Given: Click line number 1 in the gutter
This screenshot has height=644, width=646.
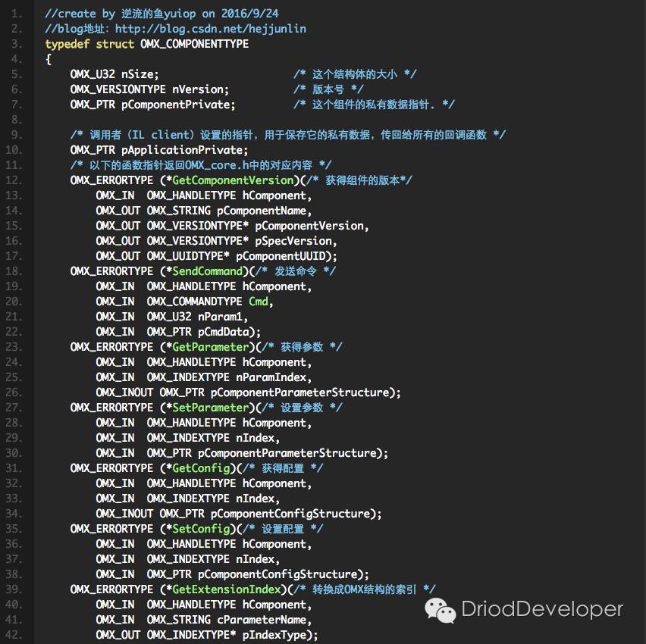Looking at the screenshot, I should coord(17,14).
